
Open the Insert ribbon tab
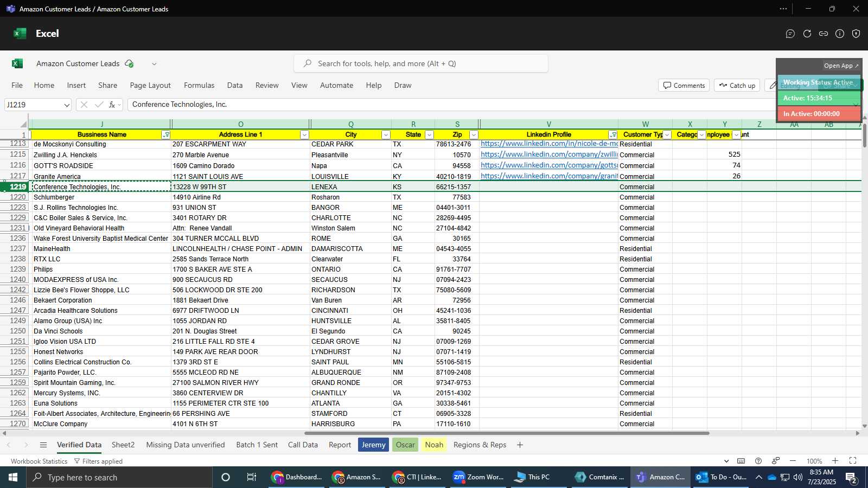[76, 85]
